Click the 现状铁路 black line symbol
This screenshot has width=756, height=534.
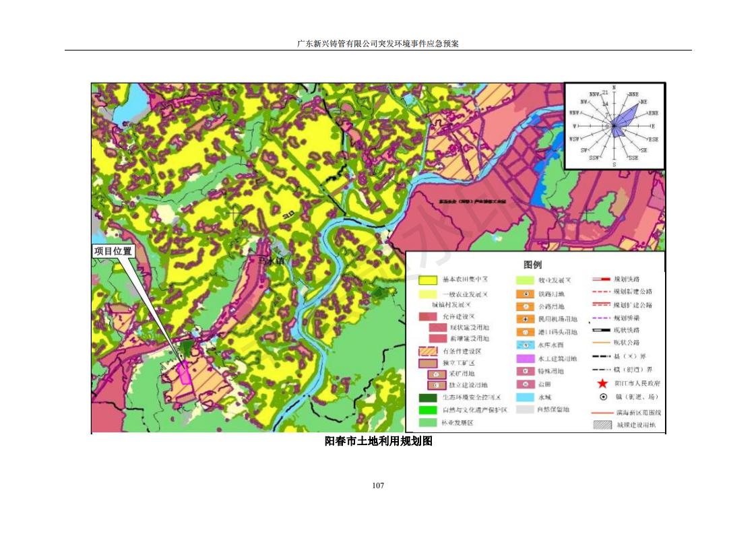601,330
